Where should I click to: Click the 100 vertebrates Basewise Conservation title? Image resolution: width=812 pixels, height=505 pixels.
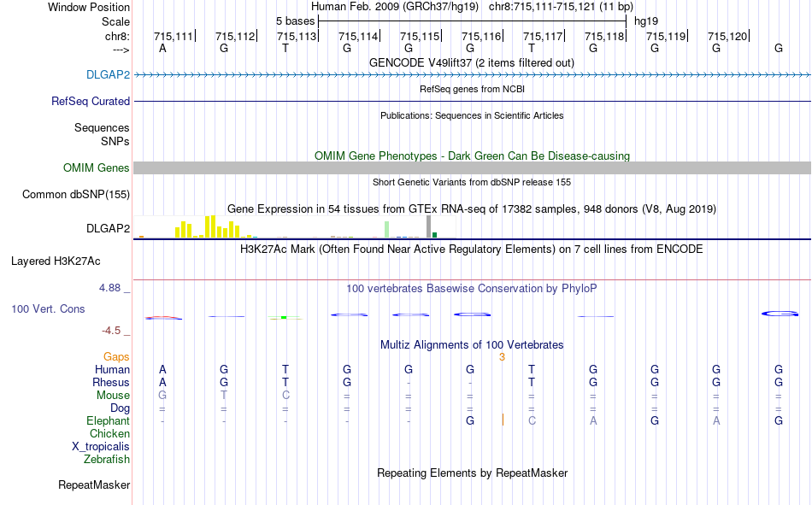click(471, 289)
